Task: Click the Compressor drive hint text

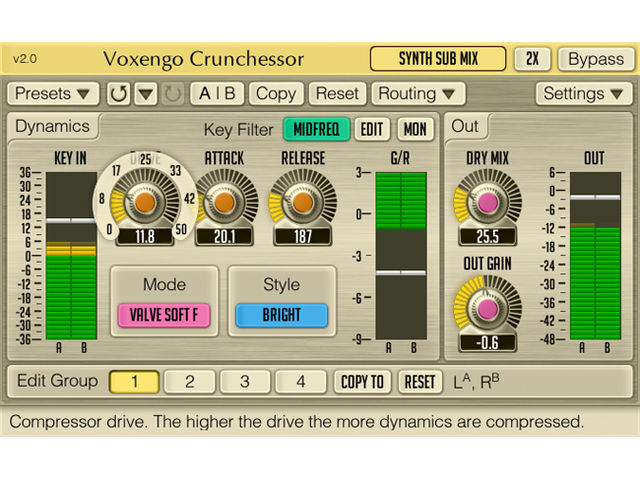Action: [x=296, y=422]
